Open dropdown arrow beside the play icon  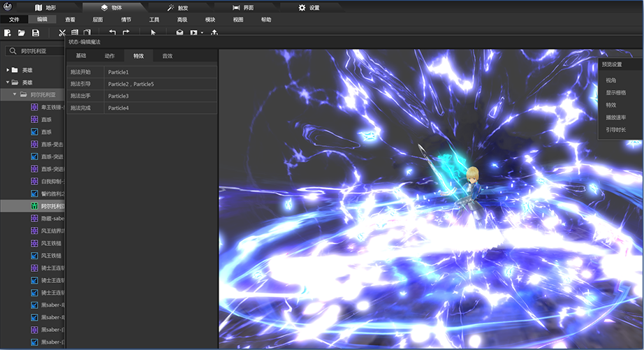click(202, 33)
